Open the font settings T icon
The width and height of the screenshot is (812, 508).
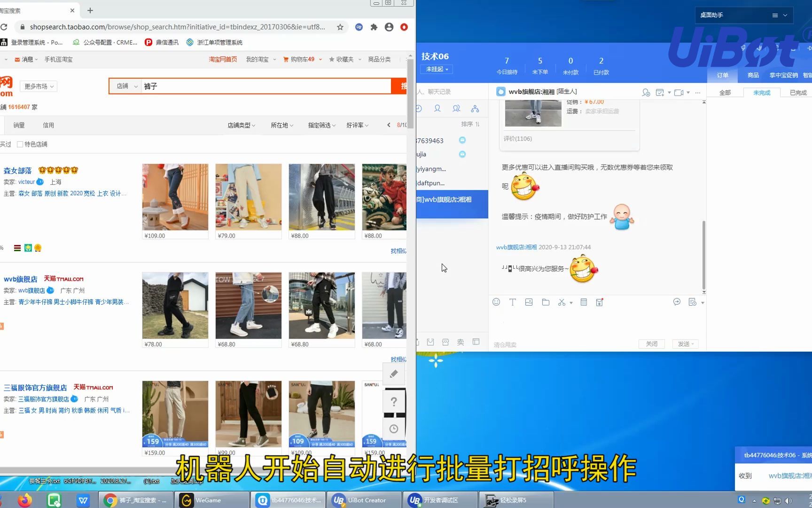[x=513, y=302]
